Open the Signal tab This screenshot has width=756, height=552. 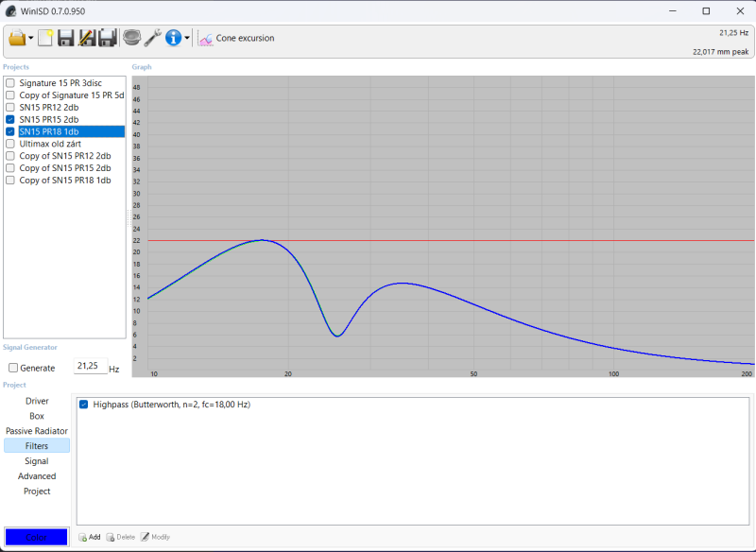click(37, 461)
